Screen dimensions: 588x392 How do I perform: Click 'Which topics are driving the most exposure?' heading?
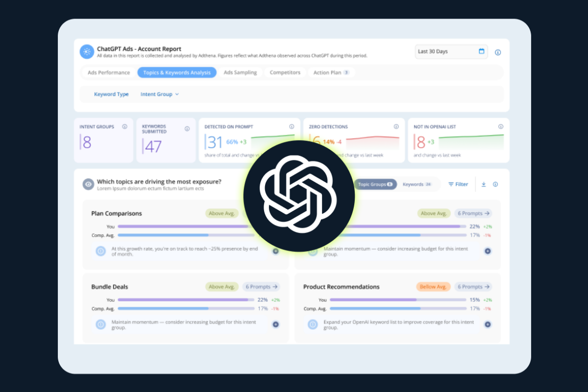click(x=159, y=182)
